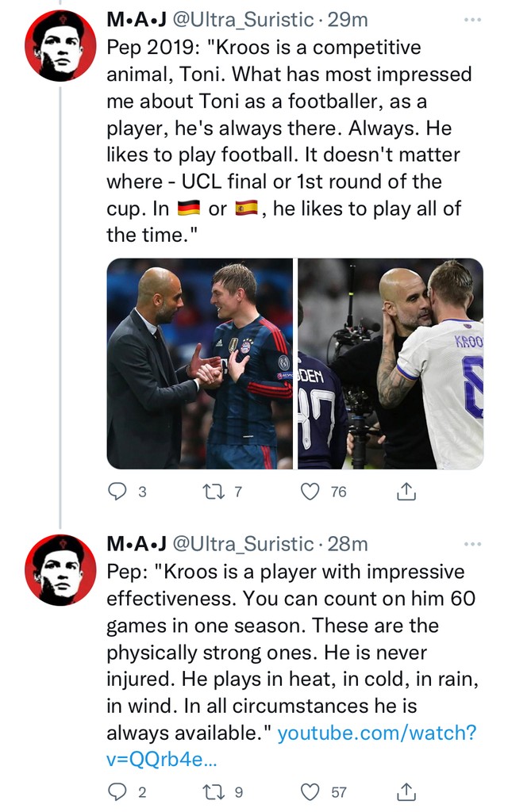Retweet the first tweet with 7 retweets

214,491
